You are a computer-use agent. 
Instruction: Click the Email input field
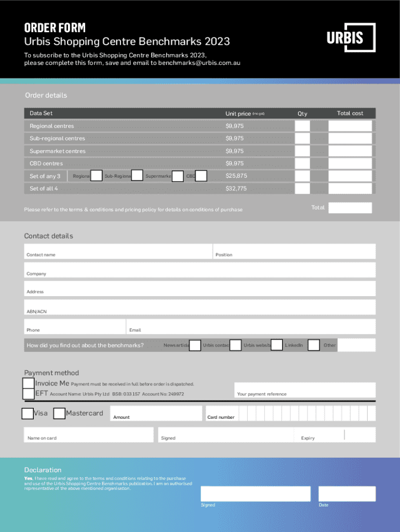tap(251, 326)
